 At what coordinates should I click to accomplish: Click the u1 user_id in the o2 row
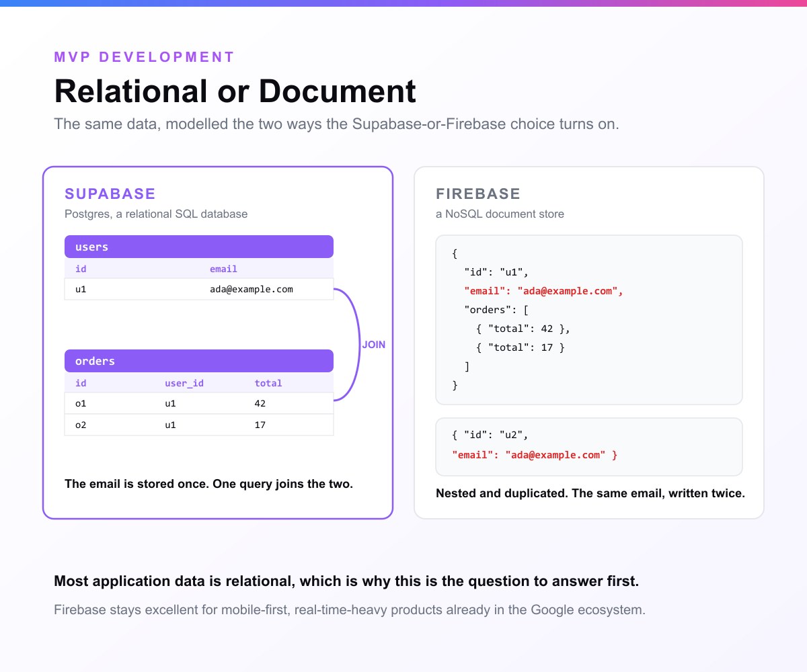click(x=170, y=425)
